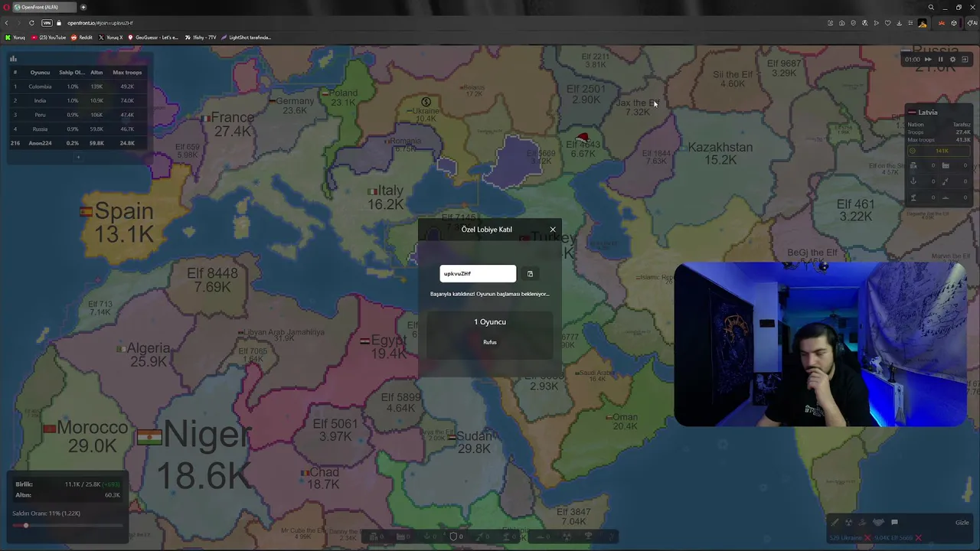The width and height of the screenshot is (980, 551).
Task: Click the heart bookmark icon in toolbar
Action: (887, 23)
